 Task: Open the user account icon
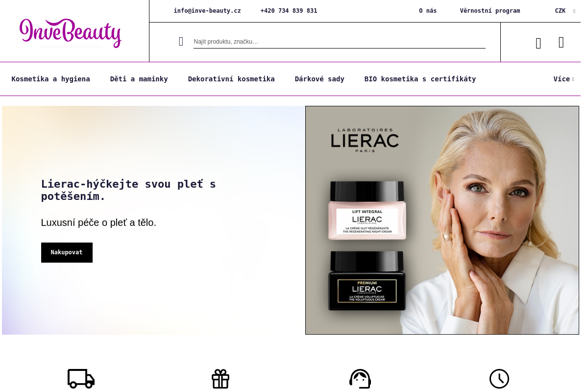click(x=539, y=44)
